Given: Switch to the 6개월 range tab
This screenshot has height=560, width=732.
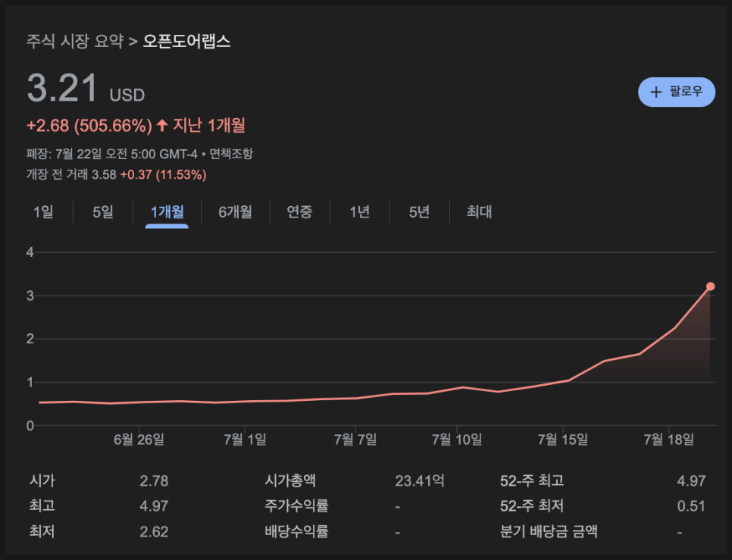Looking at the screenshot, I should pyautogui.click(x=235, y=212).
